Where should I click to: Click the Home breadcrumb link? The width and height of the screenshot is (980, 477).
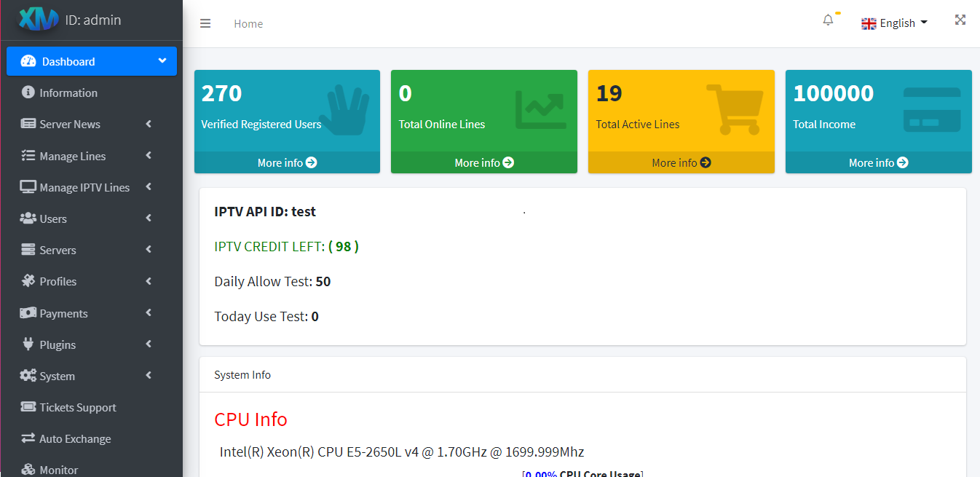pyautogui.click(x=248, y=23)
